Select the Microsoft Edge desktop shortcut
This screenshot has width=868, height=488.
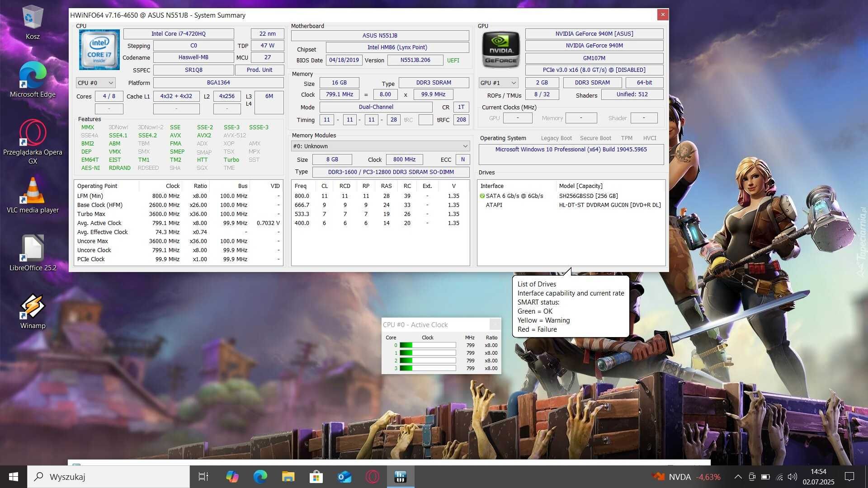33,80
